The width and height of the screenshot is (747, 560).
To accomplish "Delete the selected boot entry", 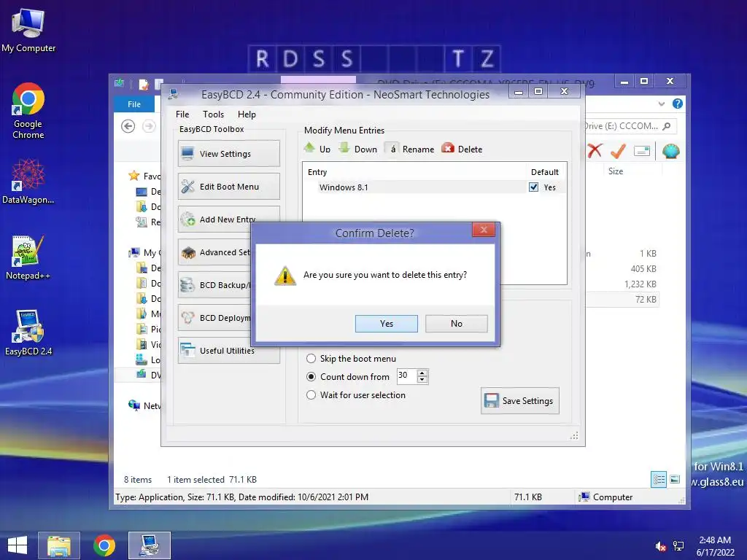I will tap(462, 149).
